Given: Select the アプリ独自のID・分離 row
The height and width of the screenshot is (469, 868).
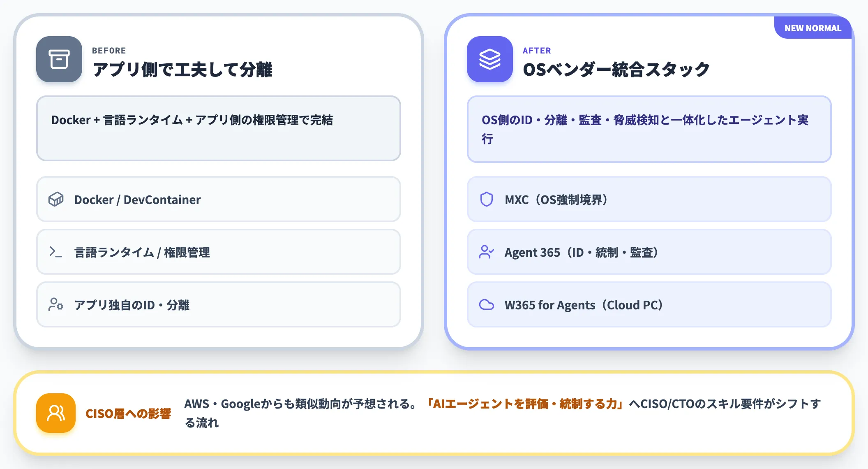Looking at the screenshot, I should click(219, 305).
